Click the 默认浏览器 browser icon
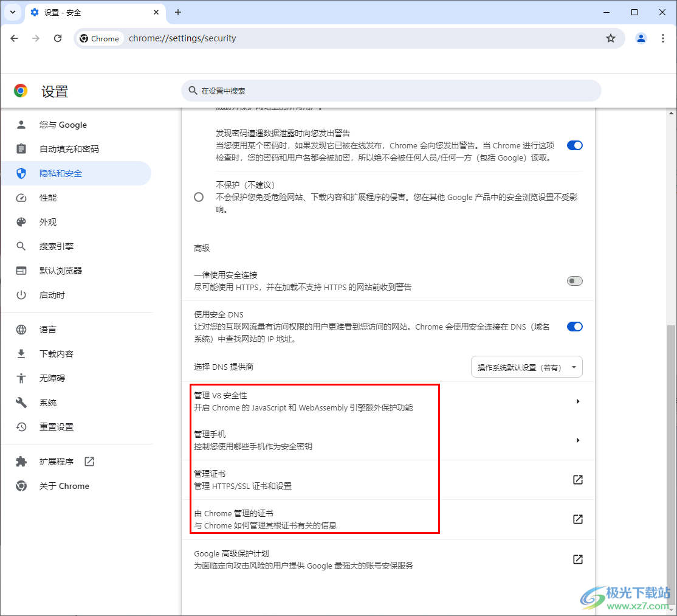 21,271
